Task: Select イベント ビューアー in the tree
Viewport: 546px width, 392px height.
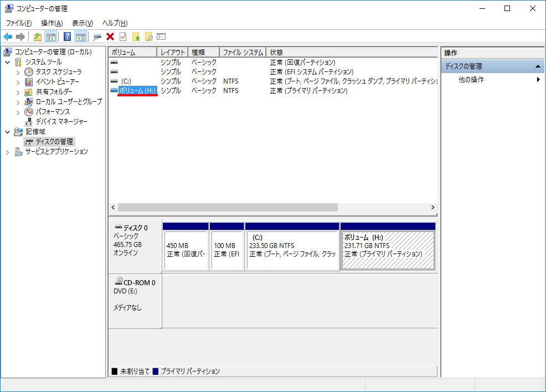Action: (x=58, y=82)
